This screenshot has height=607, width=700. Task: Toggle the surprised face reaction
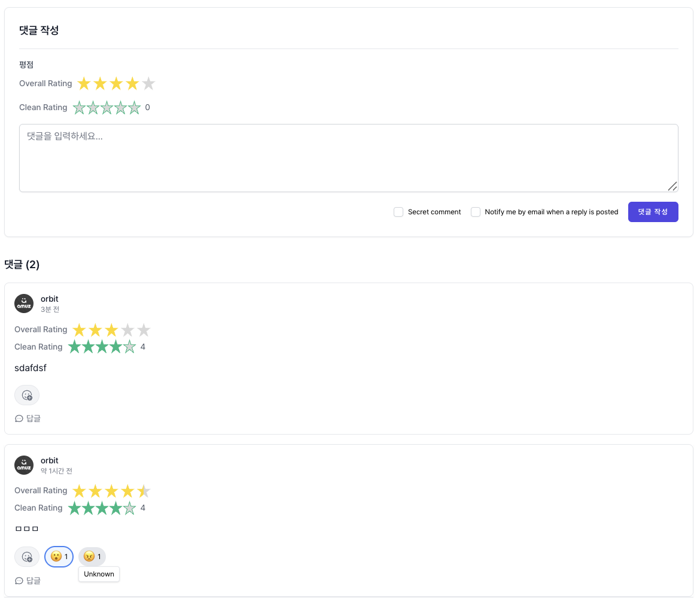59,557
